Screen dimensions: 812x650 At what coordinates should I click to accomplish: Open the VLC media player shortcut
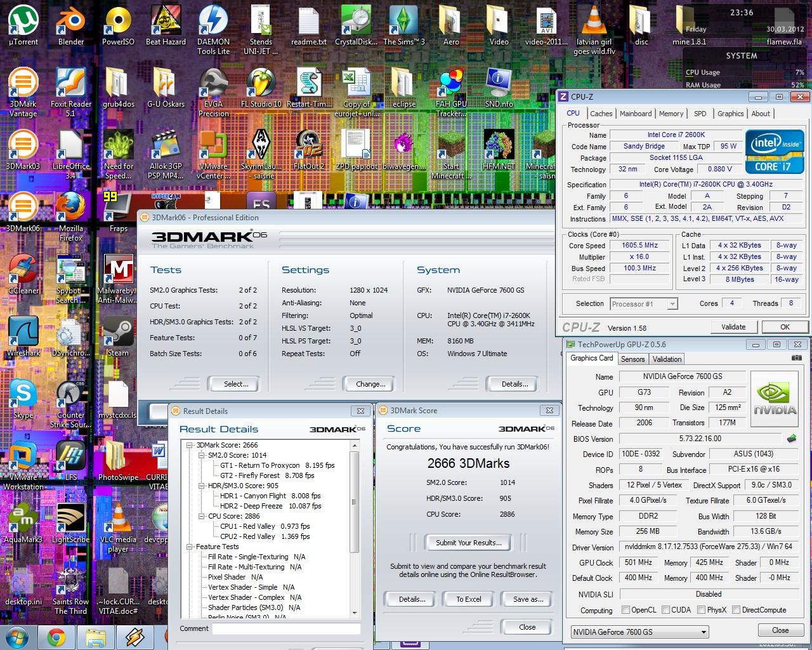[x=118, y=527]
